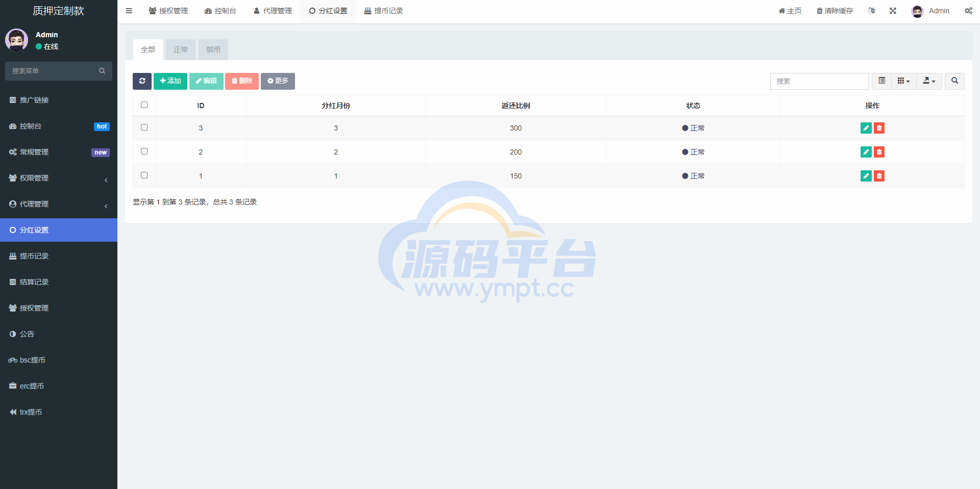980x489 pixels.
Task: Click the 返还比例 column header
Action: (x=516, y=106)
